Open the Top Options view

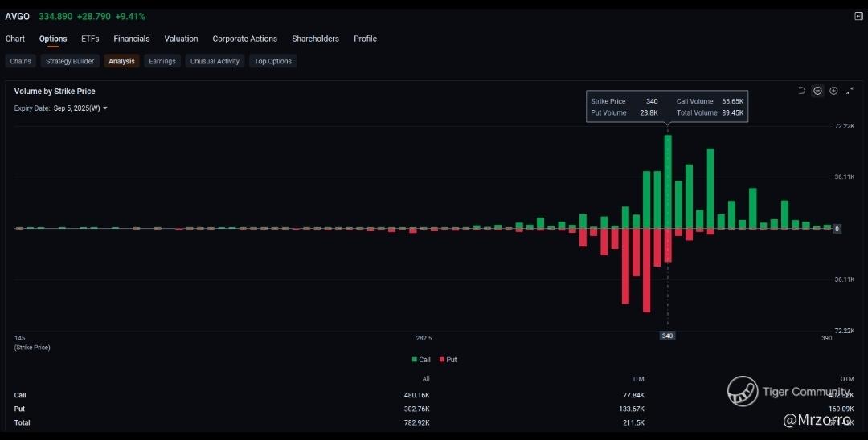coord(272,61)
